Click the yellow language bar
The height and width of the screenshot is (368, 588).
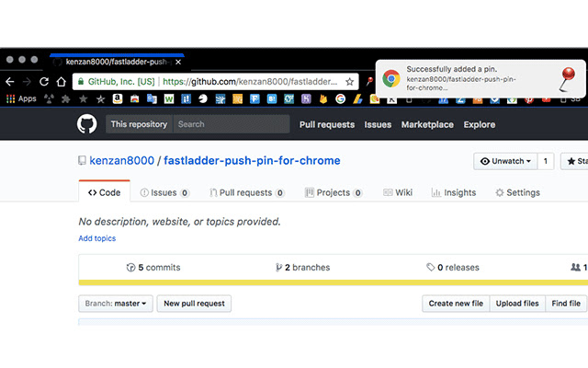333,282
